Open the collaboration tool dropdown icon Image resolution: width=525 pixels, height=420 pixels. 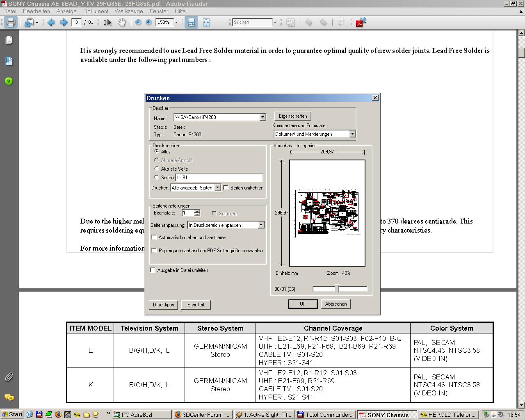click(x=31, y=23)
